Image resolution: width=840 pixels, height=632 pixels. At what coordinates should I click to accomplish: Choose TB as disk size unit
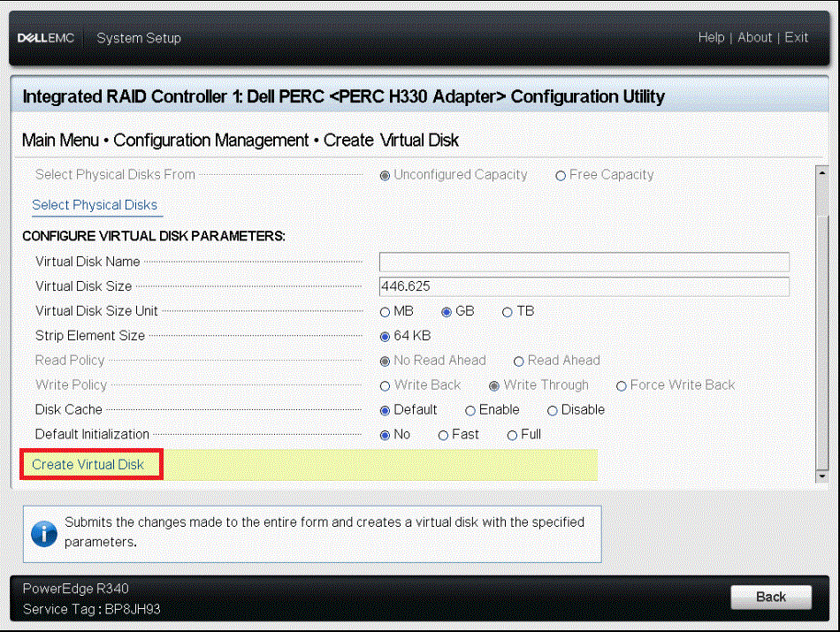(508, 312)
